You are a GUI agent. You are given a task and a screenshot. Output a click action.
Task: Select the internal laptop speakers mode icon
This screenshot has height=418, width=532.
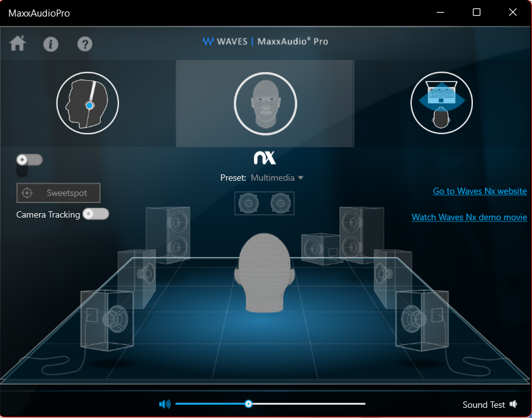click(442, 102)
